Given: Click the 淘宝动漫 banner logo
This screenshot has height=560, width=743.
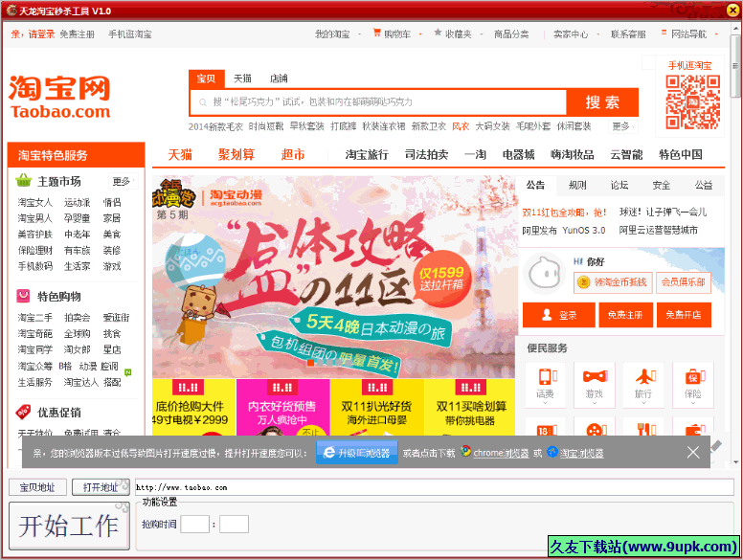Looking at the screenshot, I should (x=236, y=197).
